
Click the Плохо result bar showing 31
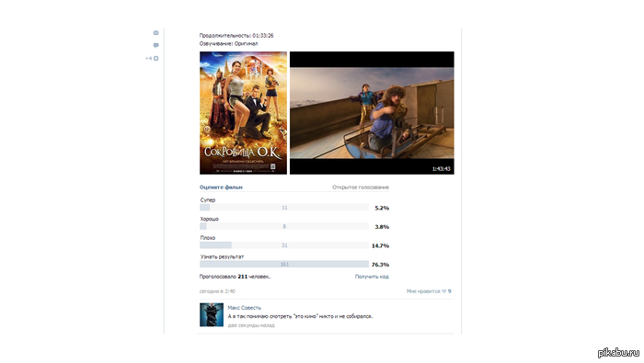point(284,245)
